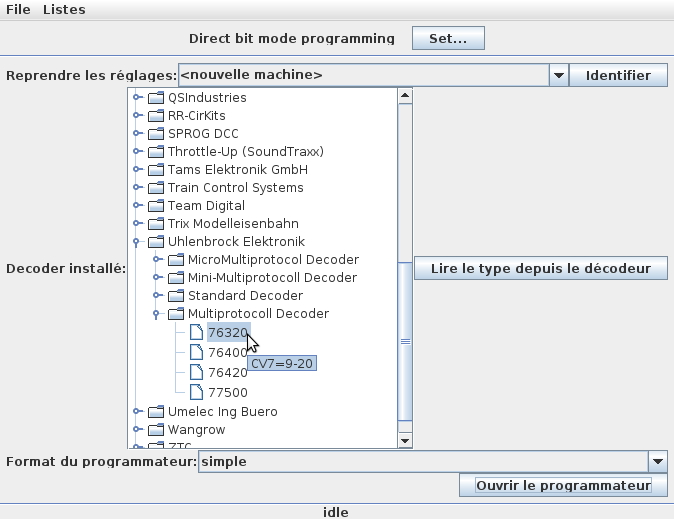Click the Set... programming mode button
This screenshot has width=674, height=519.
[x=448, y=38]
